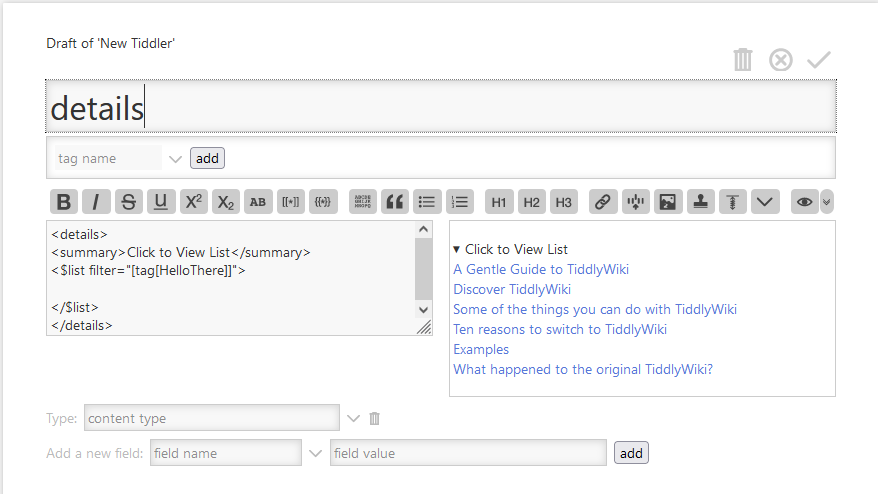This screenshot has width=878, height=494.
Task: Open the field name dropdown arrow
Action: [x=316, y=453]
